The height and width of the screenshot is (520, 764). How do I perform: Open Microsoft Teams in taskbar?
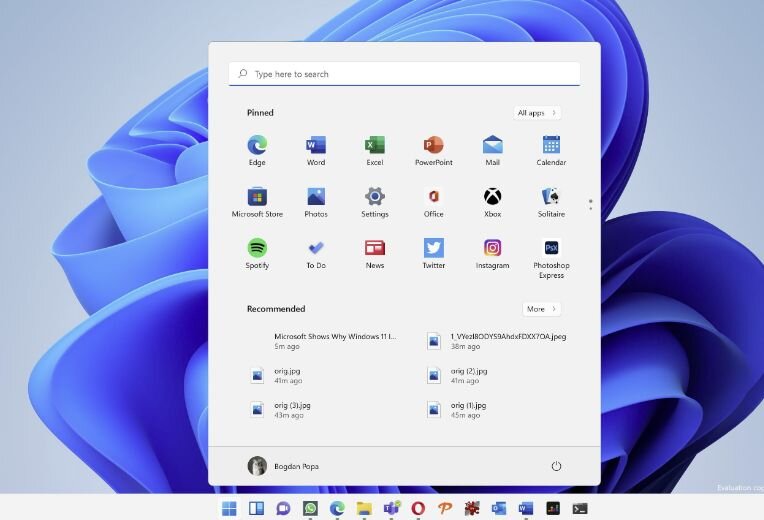point(391,508)
